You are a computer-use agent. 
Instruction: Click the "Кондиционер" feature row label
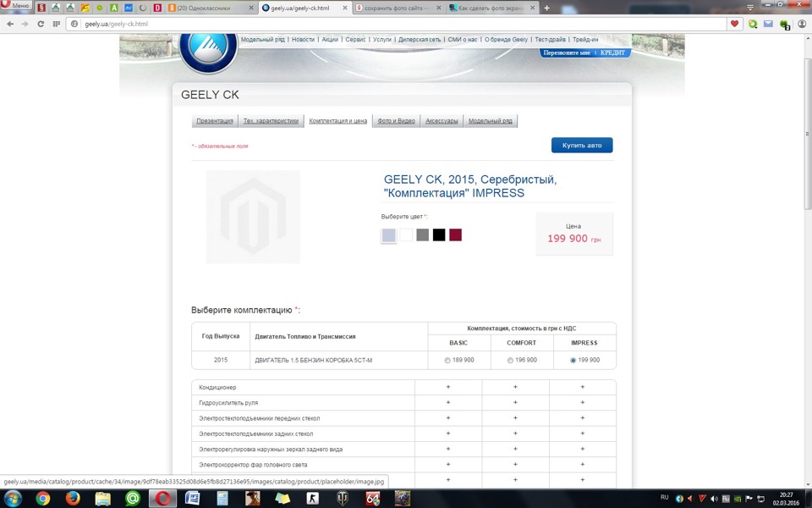click(217, 387)
